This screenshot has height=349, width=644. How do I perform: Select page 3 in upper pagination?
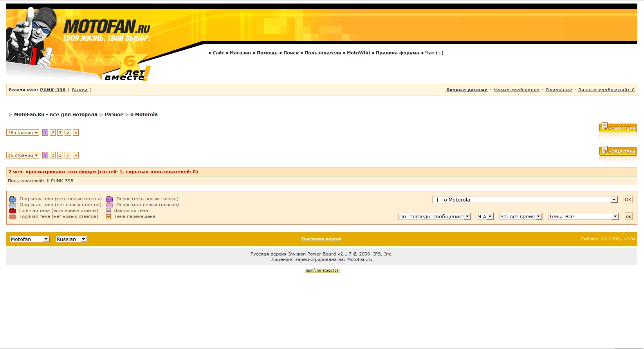(60, 133)
